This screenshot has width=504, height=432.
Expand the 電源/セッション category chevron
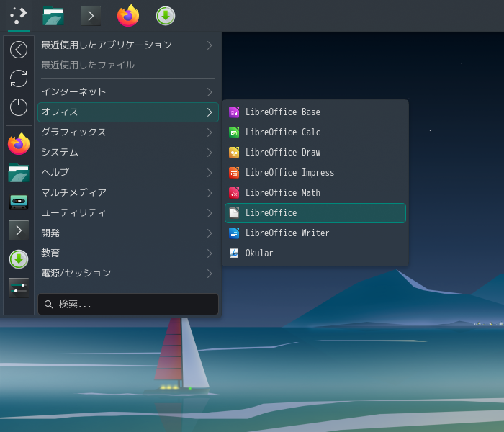[x=210, y=273]
